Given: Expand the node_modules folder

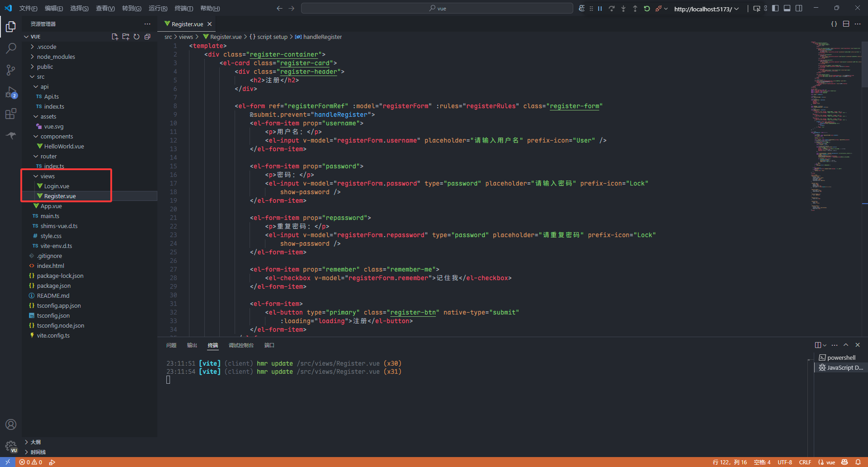Looking at the screenshot, I should (x=56, y=57).
